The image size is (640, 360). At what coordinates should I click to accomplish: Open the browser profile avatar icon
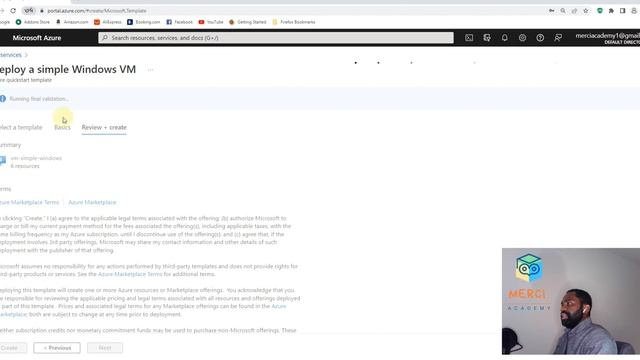point(634,11)
